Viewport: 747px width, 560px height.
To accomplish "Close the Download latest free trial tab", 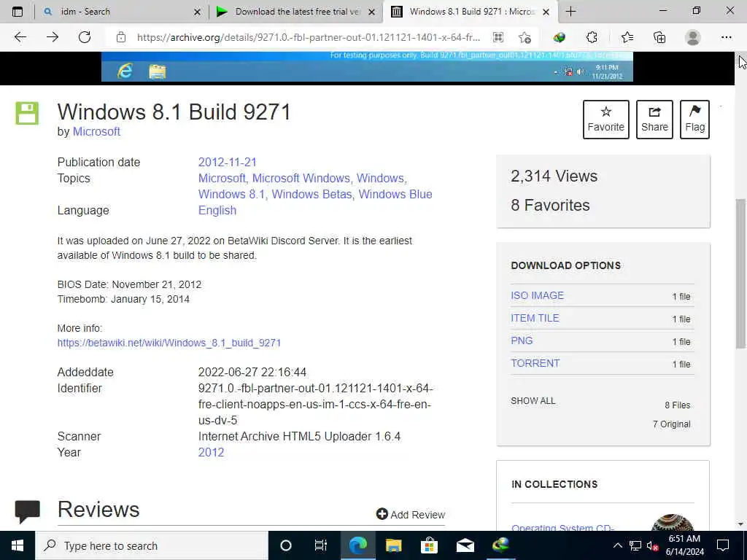I will pyautogui.click(x=372, y=12).
